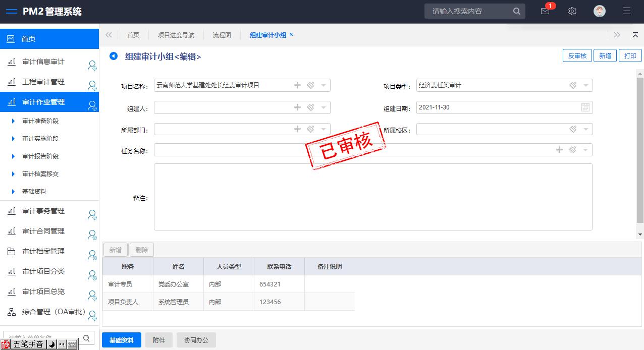
Task: Click the plus icon in 项目名称 field
Action: click(297, 85)
